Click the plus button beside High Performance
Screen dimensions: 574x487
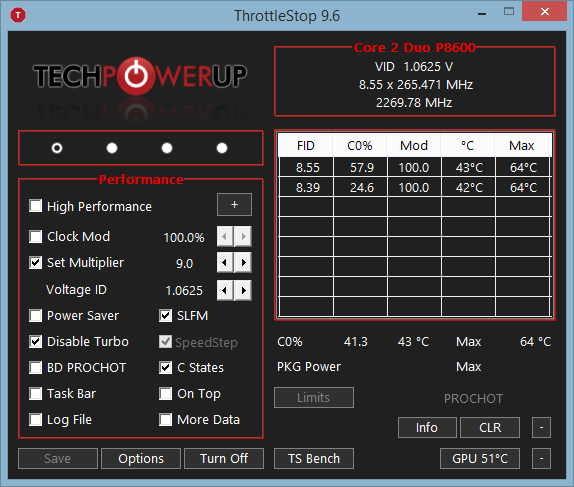point(234,205)
